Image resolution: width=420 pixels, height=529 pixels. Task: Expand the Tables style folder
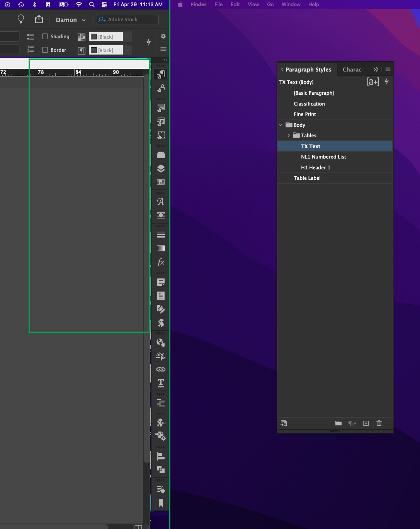click(288, 135)
